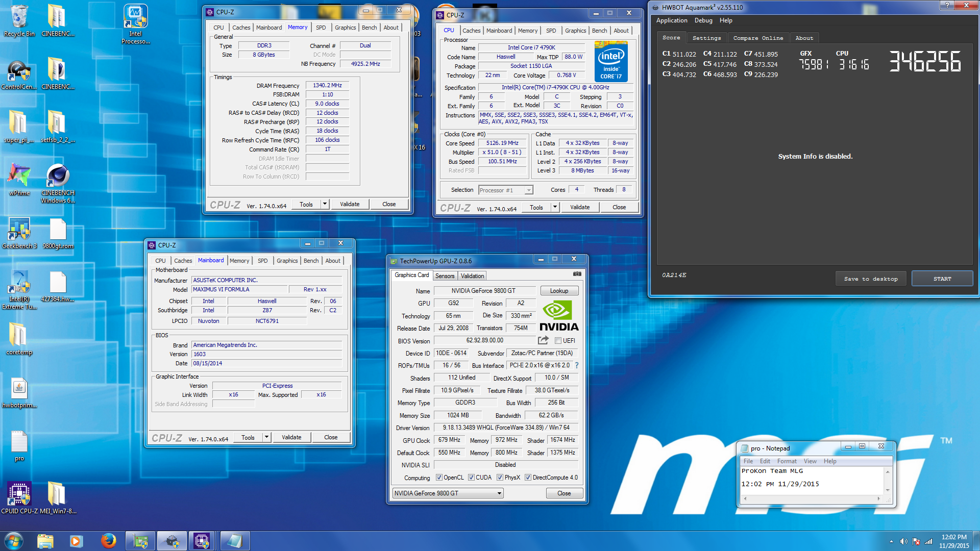Expand the Tools dropdown arrow in Memory CPU-Z

click(x=325, y=204)
